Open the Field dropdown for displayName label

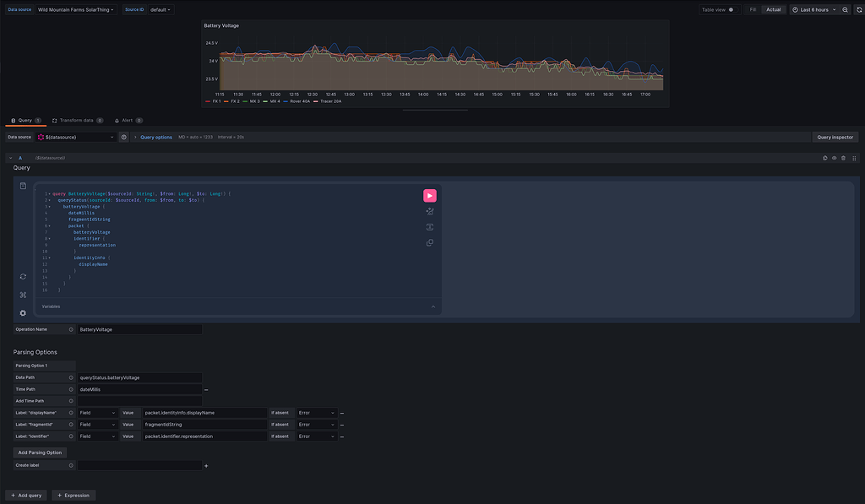tap(95, 412)
